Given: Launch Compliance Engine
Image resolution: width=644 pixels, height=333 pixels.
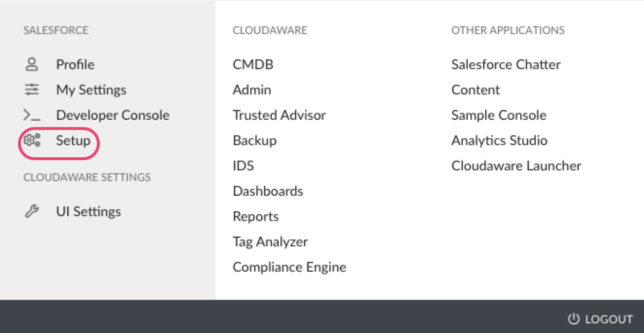Looking at the screenshot, I should (289, 267).
